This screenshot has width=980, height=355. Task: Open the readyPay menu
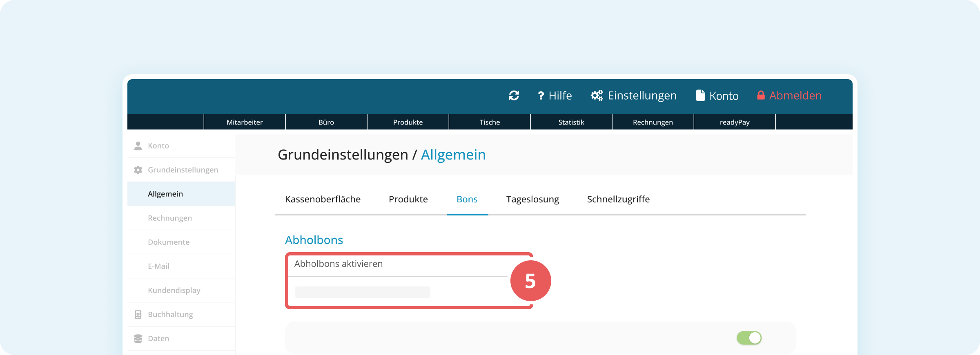pos(735,122)
